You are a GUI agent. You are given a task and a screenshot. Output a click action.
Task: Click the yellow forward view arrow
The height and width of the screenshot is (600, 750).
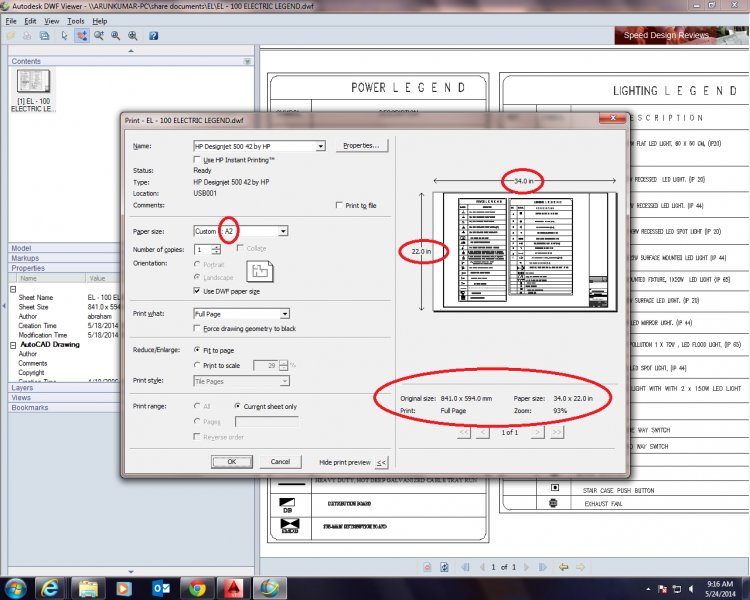point(580,567)
